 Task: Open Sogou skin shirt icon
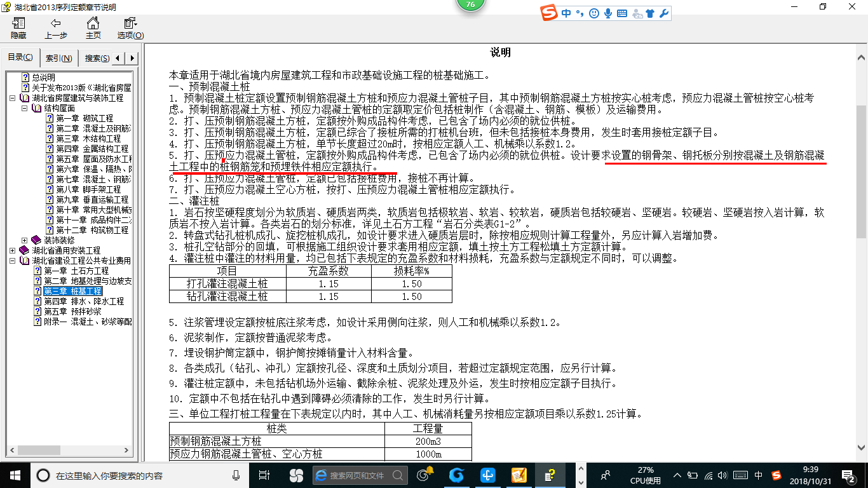[x=649, y=13]
